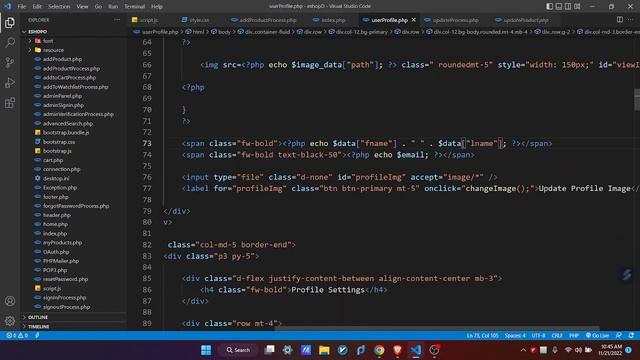Image resolution: width=640 pixels, height=360 pixels.
Task: Show hidden system tray icons
Action: [523, 350]
